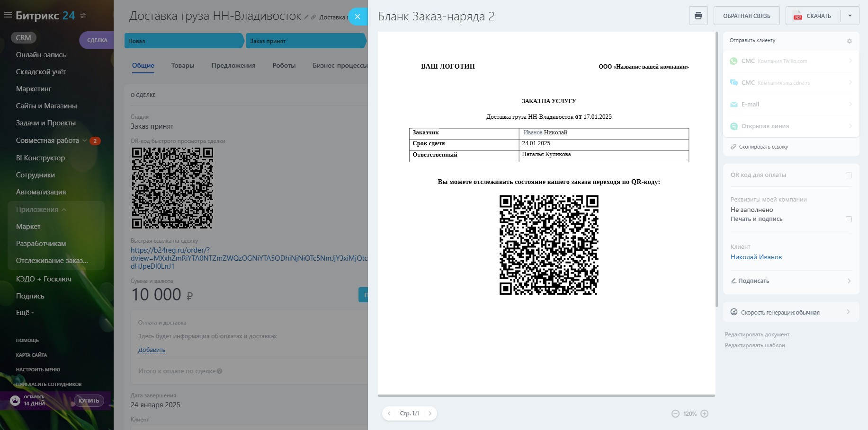Click the pencil edit deal title icon

306,17
